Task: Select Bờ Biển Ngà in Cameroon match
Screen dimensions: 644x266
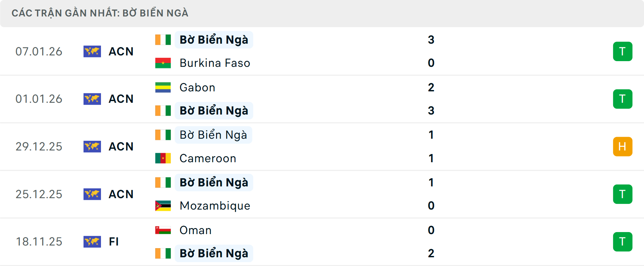Action: coord(213,135)
